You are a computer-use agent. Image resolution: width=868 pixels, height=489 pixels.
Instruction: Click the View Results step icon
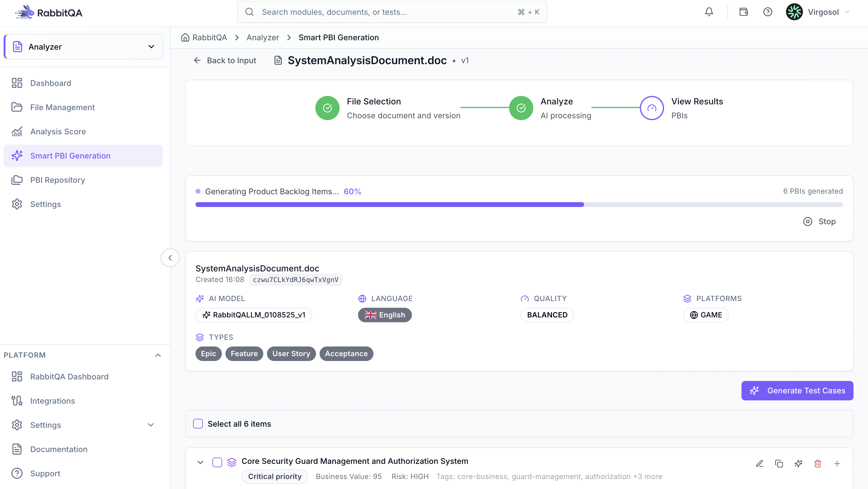coord(652,108)
